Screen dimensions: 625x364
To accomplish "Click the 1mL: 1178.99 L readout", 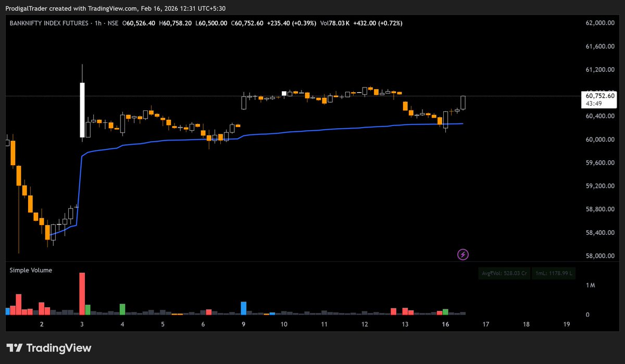I will click(553, 273).
